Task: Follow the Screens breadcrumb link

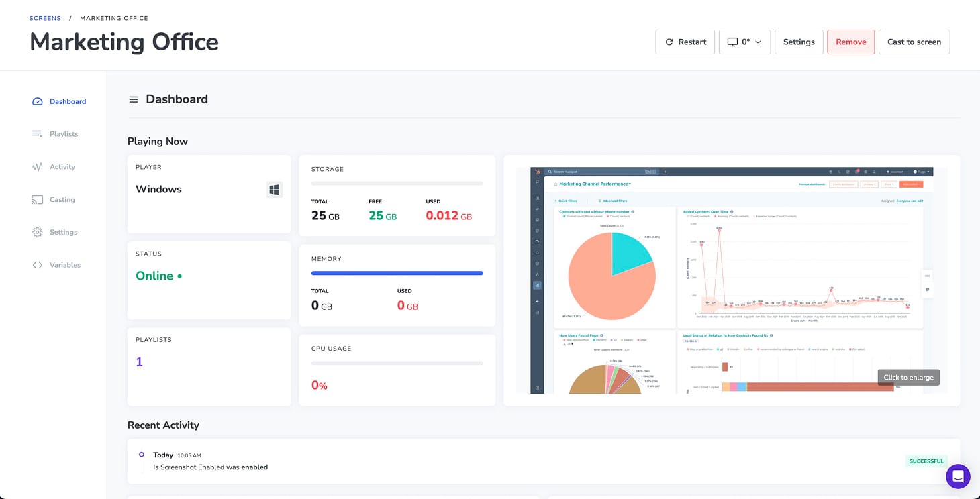Action: 45,18
